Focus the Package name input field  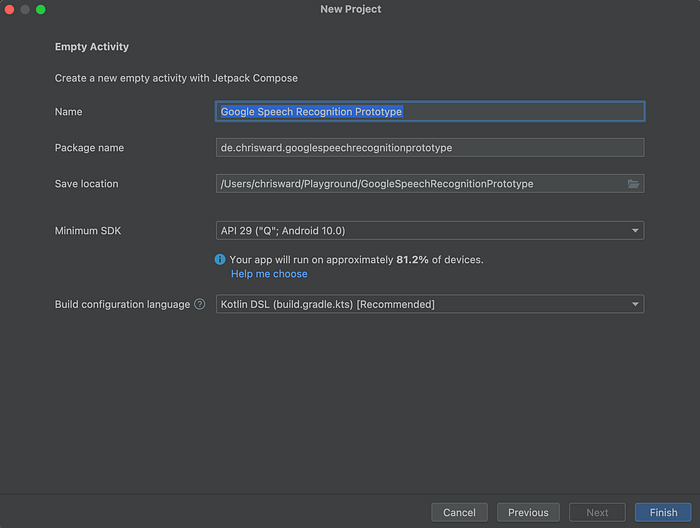(430, 148)
